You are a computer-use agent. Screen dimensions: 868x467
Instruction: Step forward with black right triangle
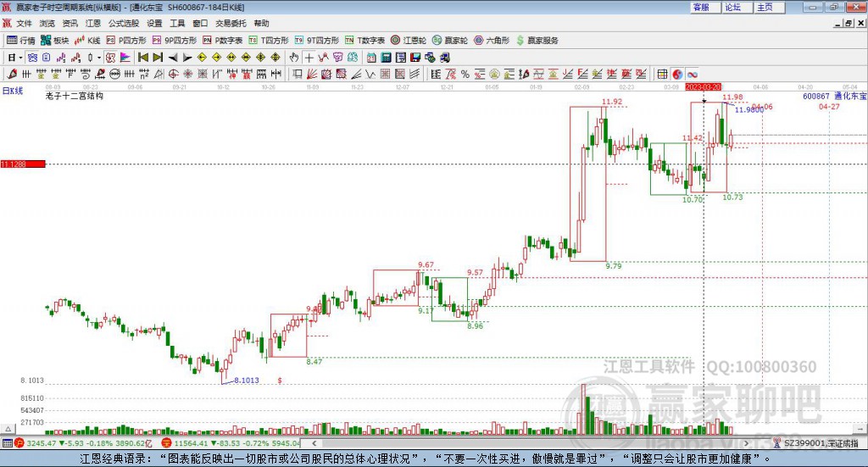pos(187,58)
